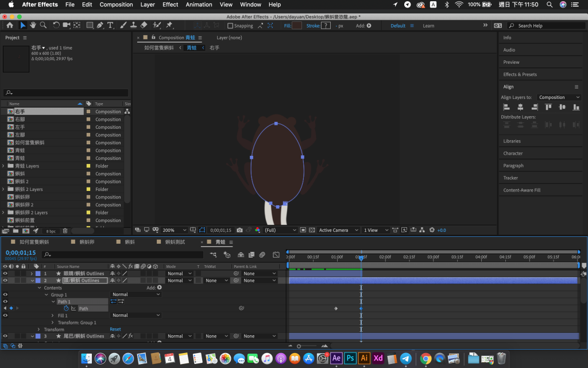Activate the Puppet Pin tool

(169, 25)
